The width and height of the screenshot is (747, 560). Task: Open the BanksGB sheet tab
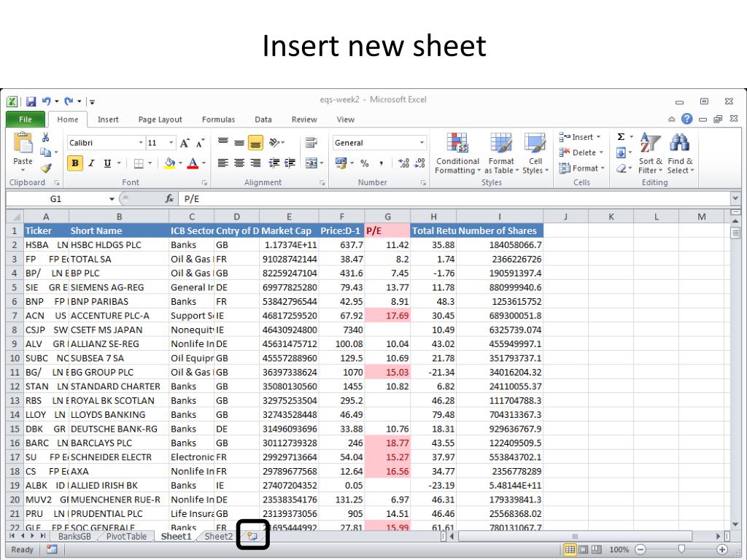pos(74,536)
